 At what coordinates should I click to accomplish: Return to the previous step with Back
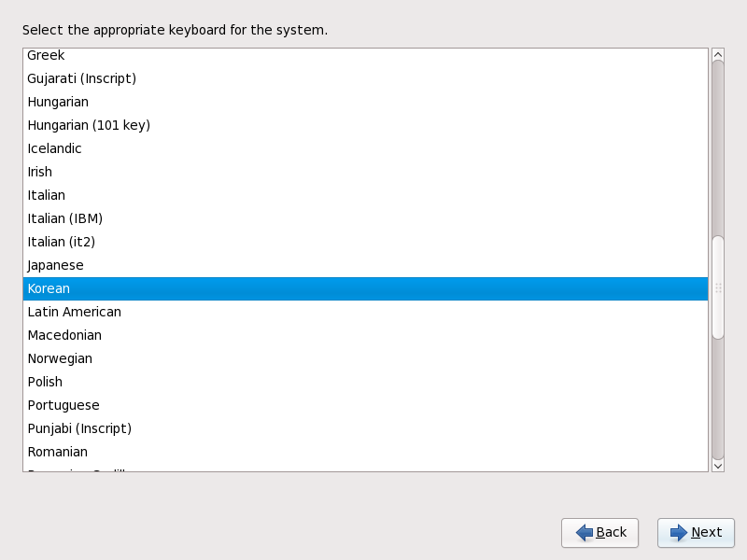[x=599, y=532]
